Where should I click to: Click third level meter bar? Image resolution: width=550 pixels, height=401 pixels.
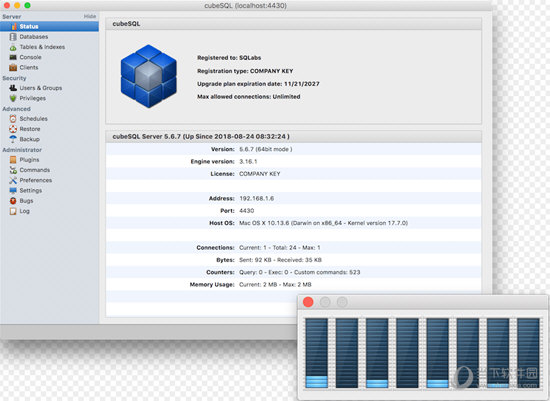click(x=377, y=353)
